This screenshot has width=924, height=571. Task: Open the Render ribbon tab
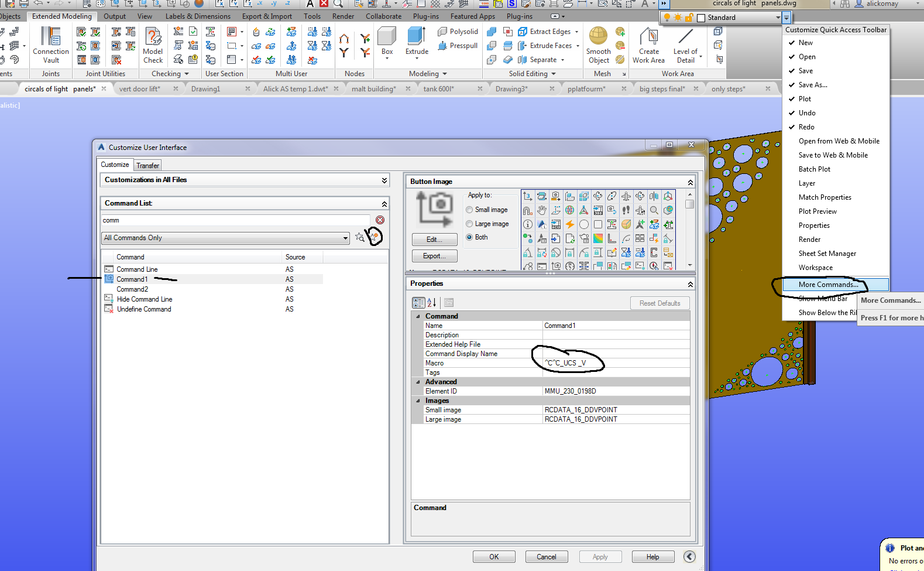pos(343,16)
